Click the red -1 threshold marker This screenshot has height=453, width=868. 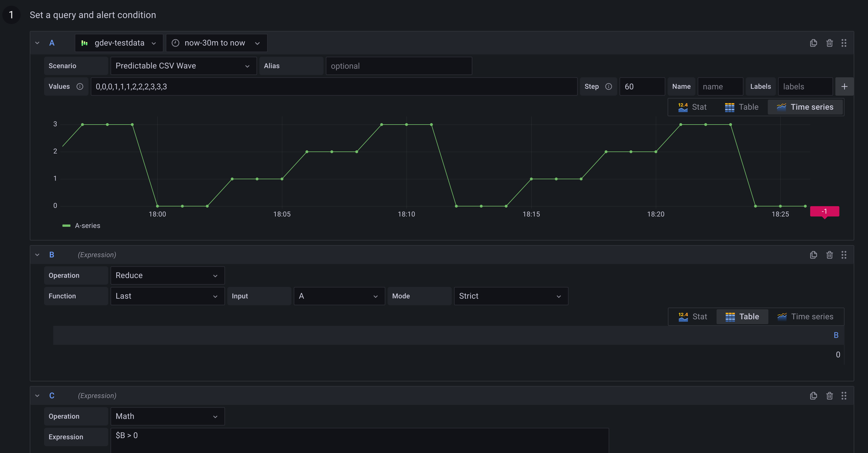824,212
